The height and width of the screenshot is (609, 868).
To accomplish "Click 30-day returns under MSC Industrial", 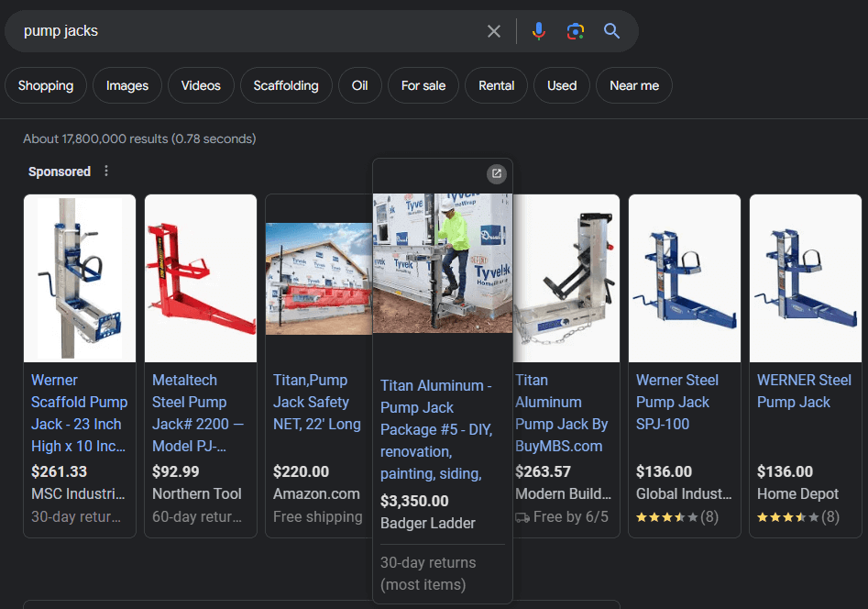I will (76, 517).
